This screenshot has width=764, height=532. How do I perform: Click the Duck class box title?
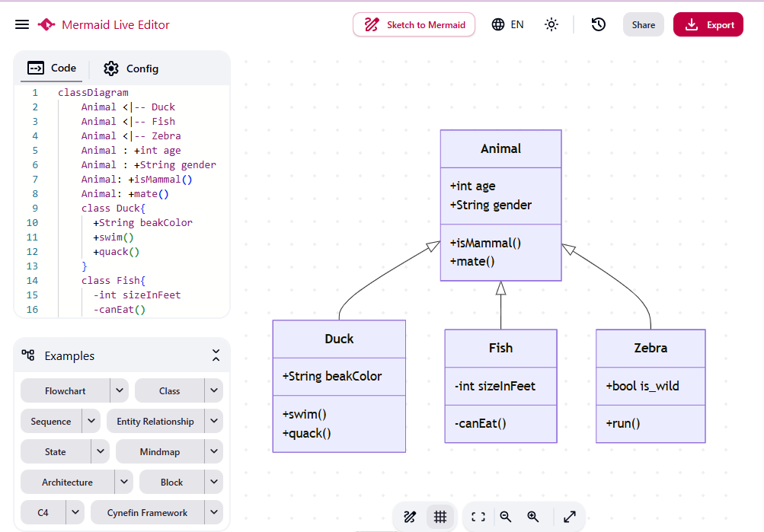click(x=339, y=339)
